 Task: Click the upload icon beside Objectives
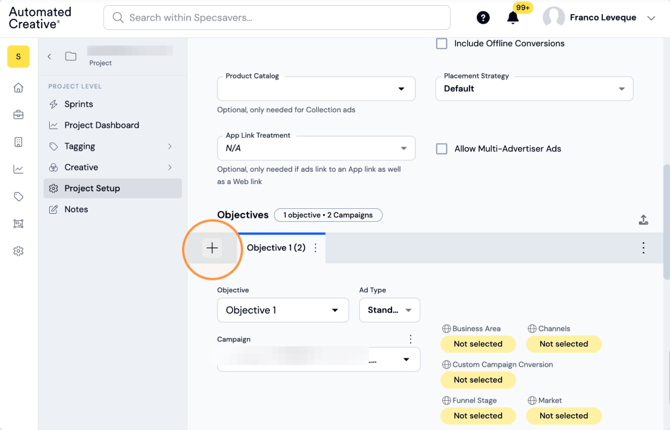pyautogui.click(x=643, y=220)
